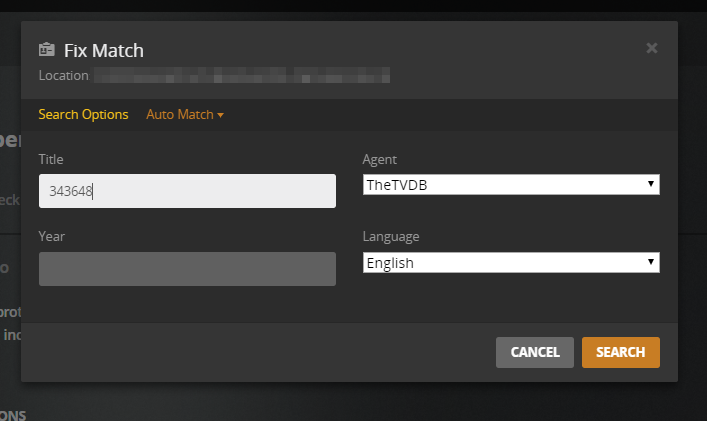Hit the orange Search button

click(620, 352)
